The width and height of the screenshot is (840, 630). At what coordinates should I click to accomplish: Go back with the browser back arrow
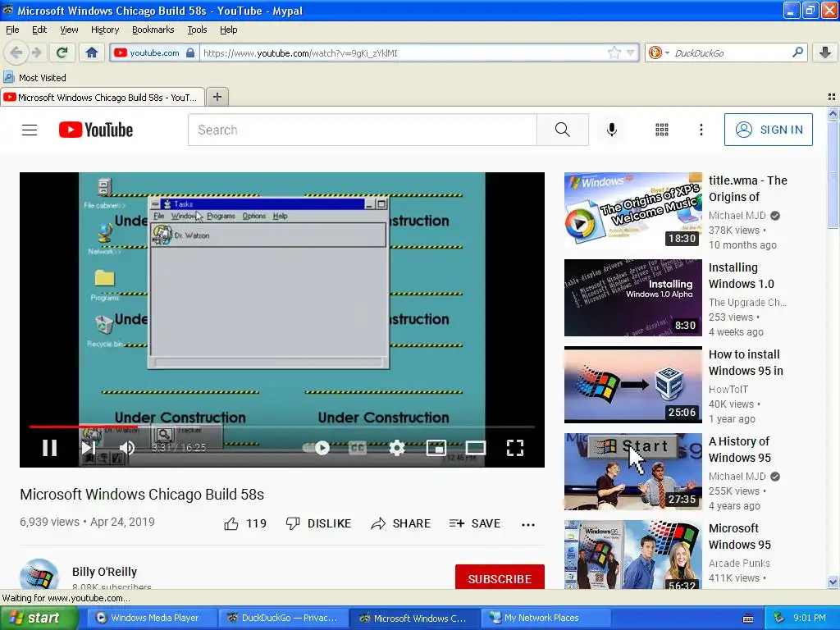click(x=16, y=52)
